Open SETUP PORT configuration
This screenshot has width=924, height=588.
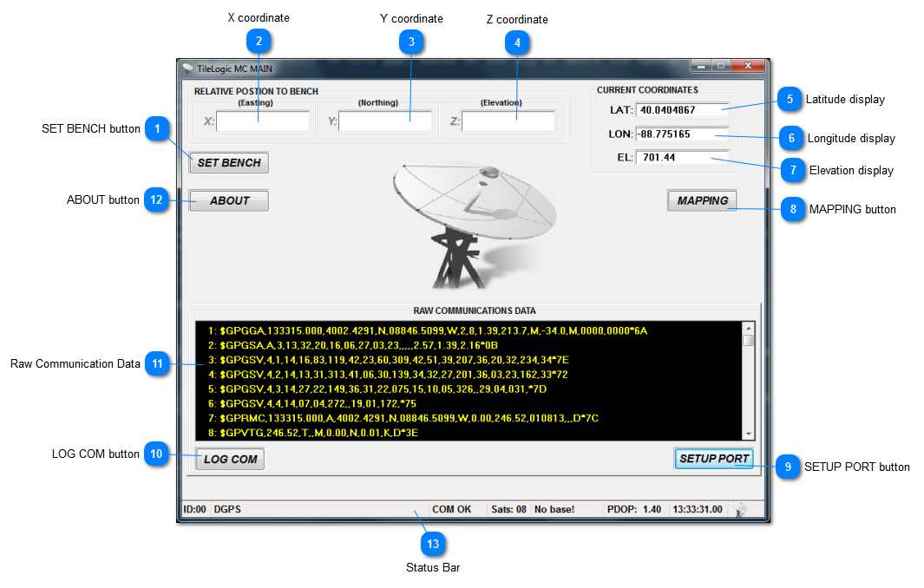point(713,459)
